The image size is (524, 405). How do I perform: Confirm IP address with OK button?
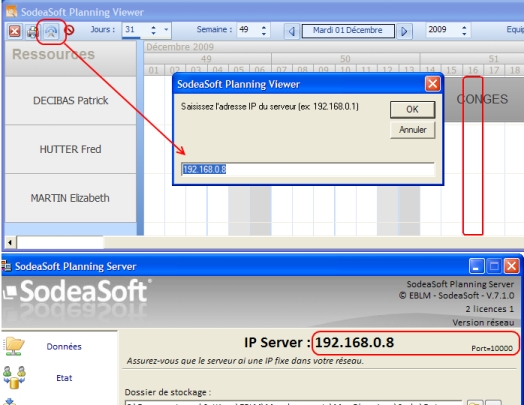coord(412,110)
